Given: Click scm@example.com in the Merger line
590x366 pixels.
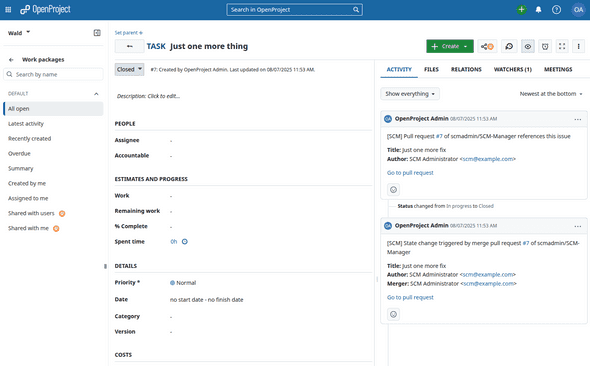Looking at the screenshot, I should point(488,284).
